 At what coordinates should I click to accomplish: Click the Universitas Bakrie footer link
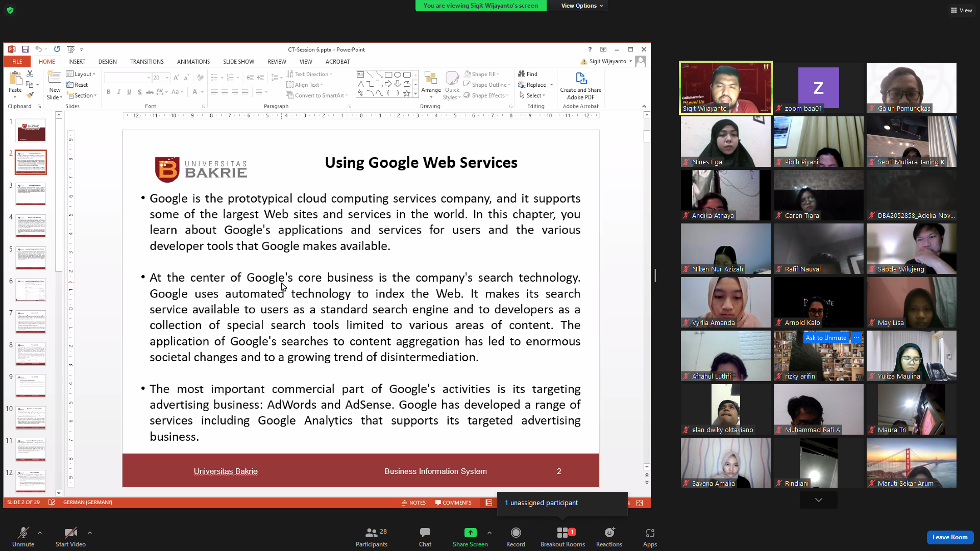tap(226, 471)
